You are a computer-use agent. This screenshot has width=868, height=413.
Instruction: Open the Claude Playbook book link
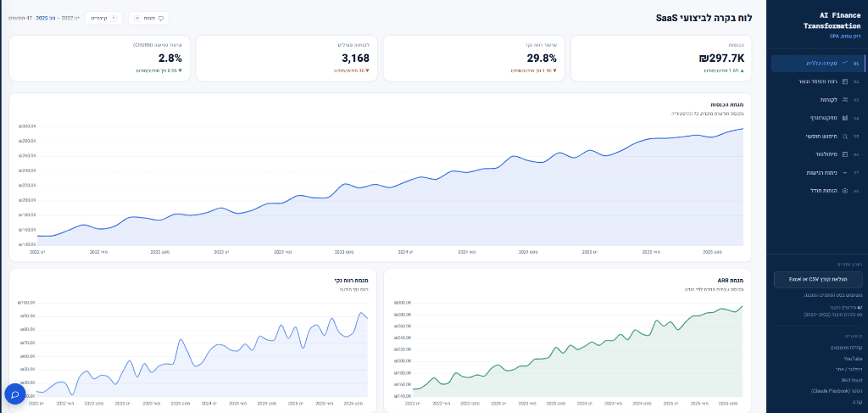point(838,391)
